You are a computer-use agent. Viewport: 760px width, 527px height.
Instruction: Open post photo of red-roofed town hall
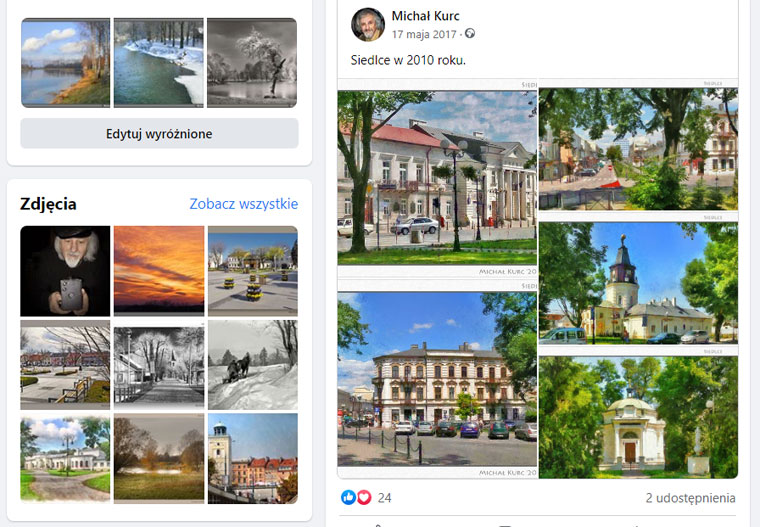[437, 178]
